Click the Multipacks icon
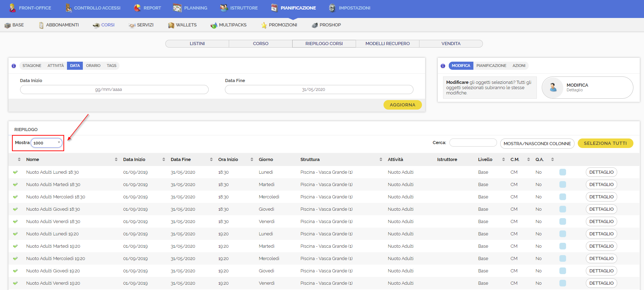Viewport: 644px width, 290px height. [x=214, y=25]
